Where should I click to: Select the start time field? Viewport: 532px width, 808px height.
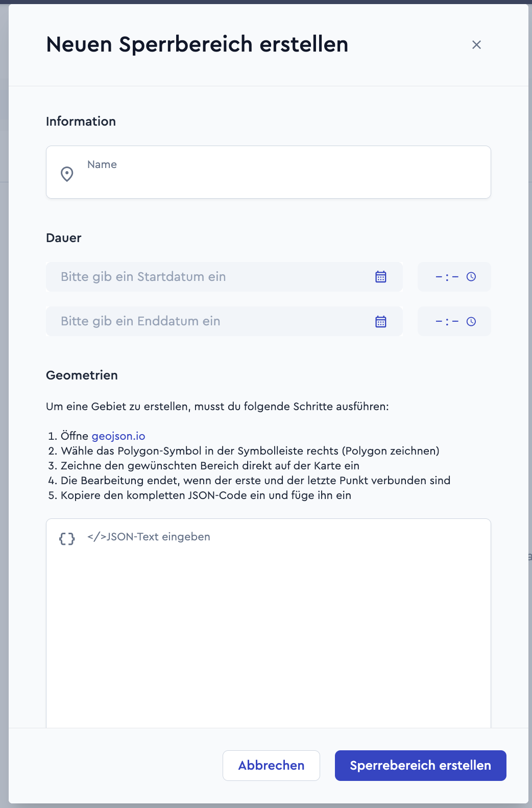pyautogui.click(x=454, y=277)
